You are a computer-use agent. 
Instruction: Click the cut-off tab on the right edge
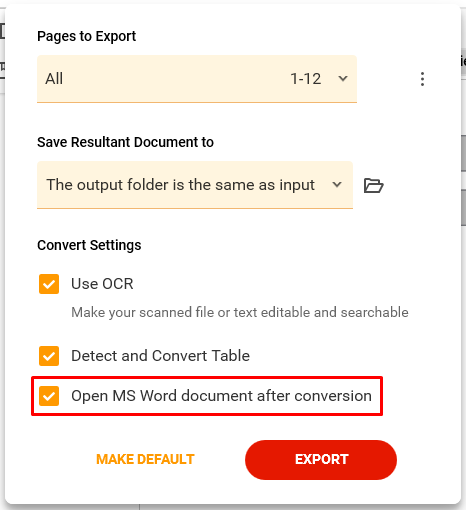[x=463, y=62]
